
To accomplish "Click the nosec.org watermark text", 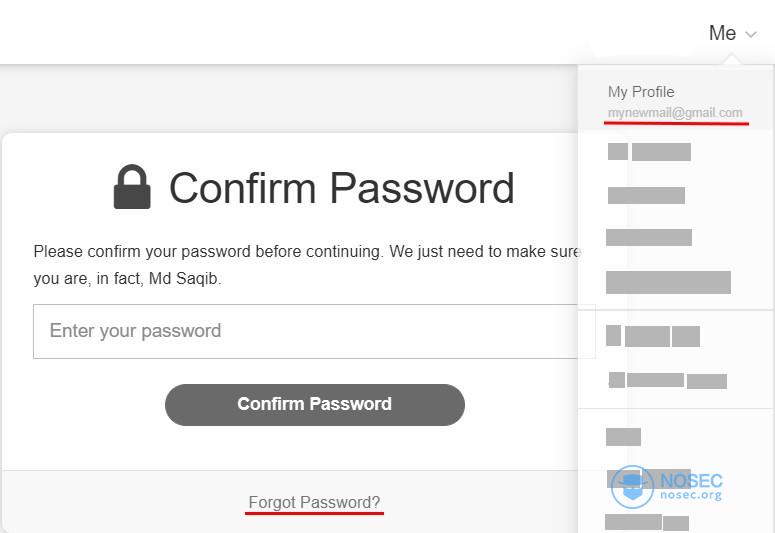I will [x=691, y=495].
